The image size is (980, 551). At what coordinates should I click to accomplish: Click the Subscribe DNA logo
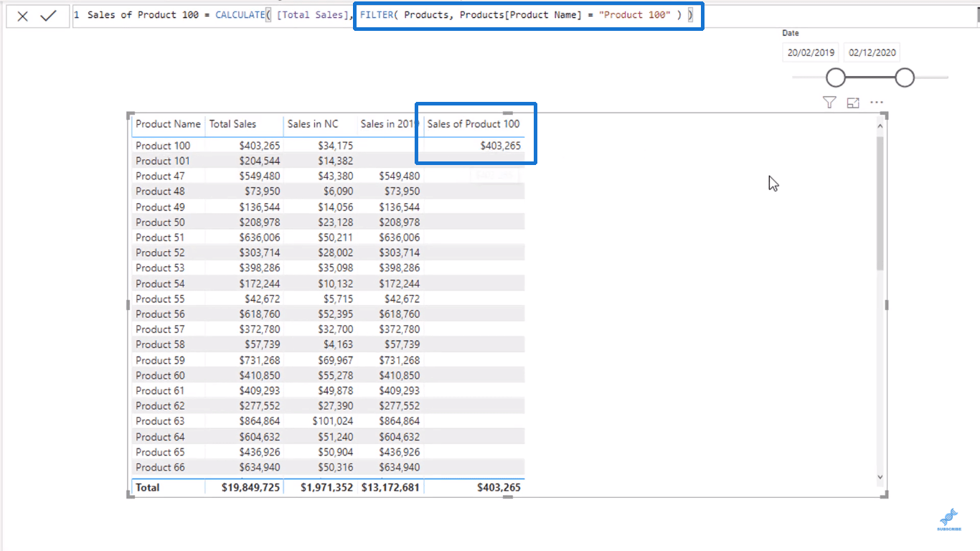[948, 519]
